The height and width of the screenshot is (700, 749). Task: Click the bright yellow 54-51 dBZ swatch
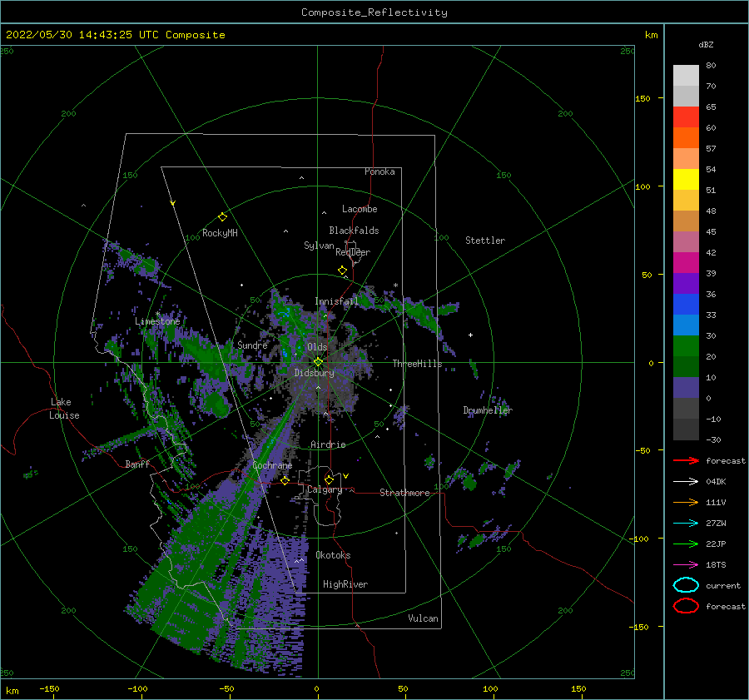pos(686,180)
